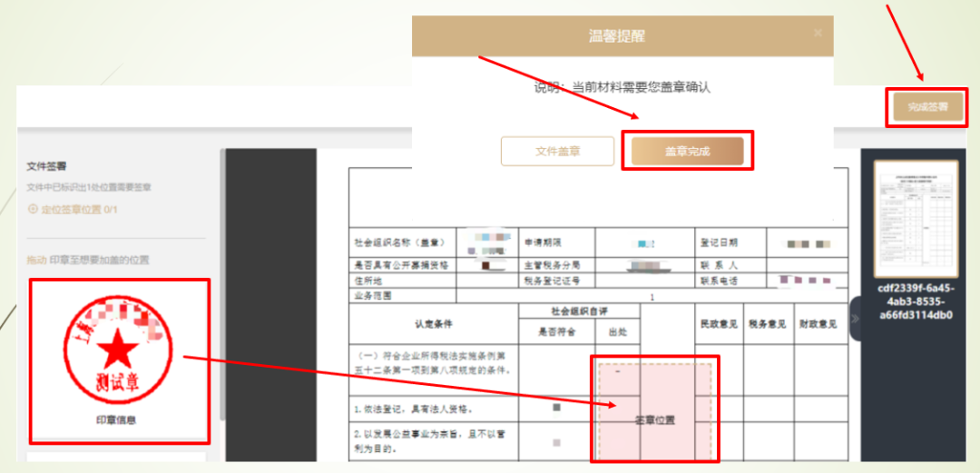Click the 完成签署 button

(920, 107)
